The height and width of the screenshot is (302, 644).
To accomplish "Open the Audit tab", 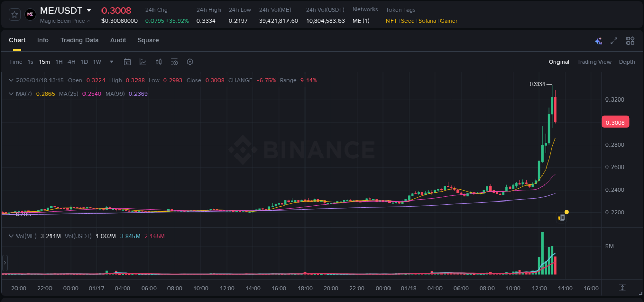I will [x=118, y=40].
